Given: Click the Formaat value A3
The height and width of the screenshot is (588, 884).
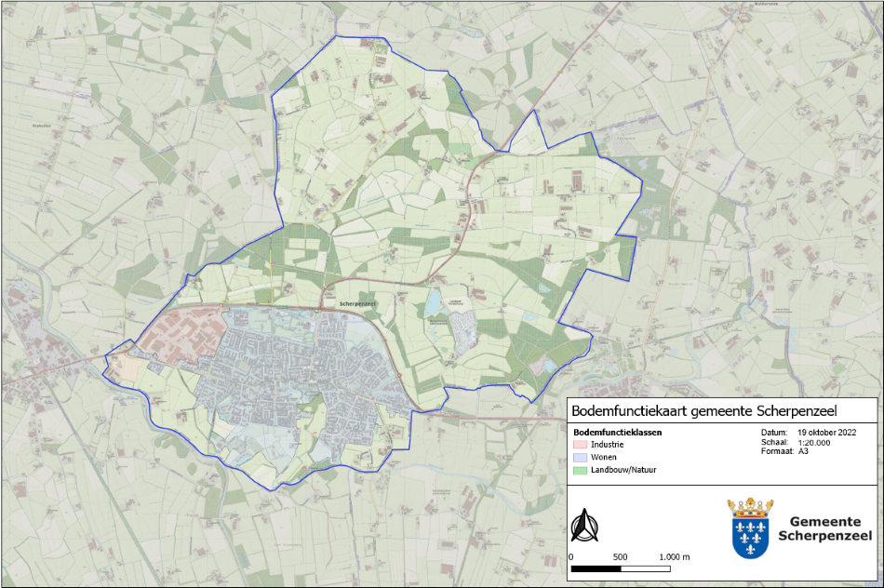Looking at the screenshot, I should 803,451.
